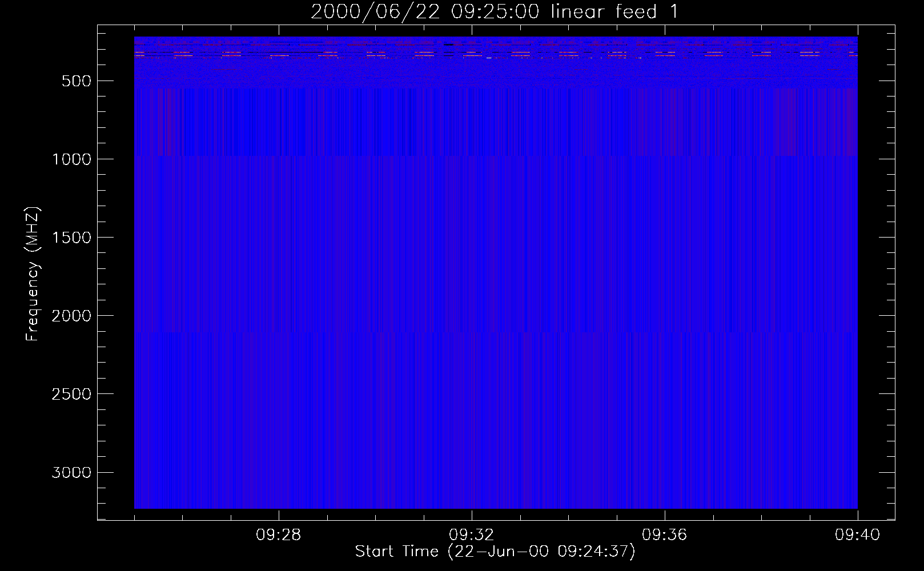Click the 09:28 time tick label
Viewport: 924px width, 571px height.
(x=279, y=535)
